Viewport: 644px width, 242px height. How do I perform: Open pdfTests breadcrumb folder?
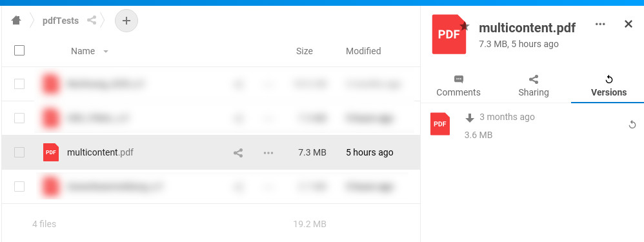(61, 21)
